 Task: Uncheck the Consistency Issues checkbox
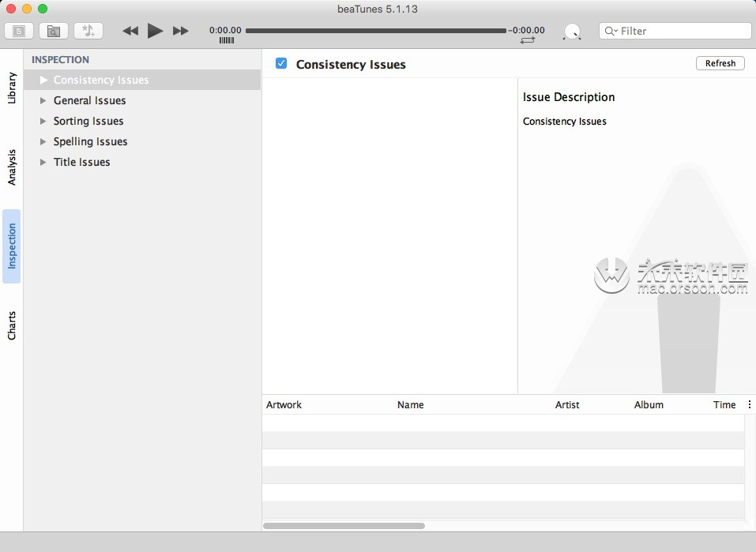pos(281,63)
